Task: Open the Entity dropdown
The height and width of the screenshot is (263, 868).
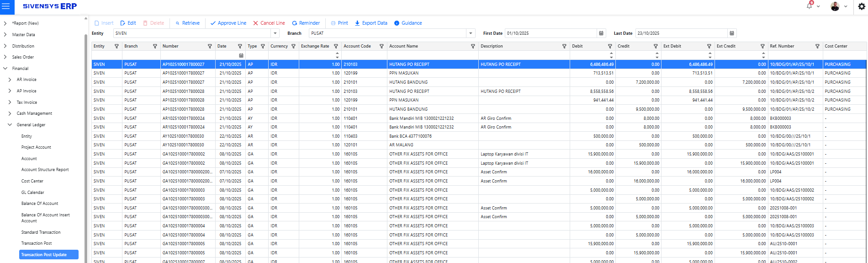Action: coord(275,33)
